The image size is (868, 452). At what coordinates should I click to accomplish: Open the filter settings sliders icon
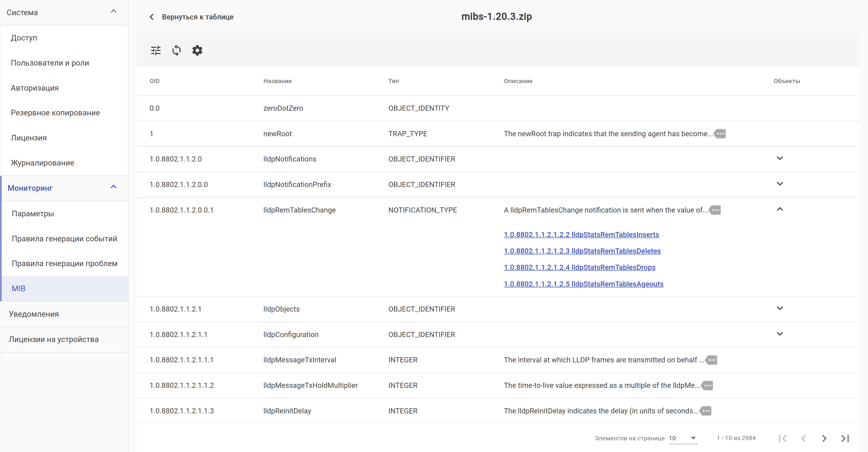coord(156,51)
